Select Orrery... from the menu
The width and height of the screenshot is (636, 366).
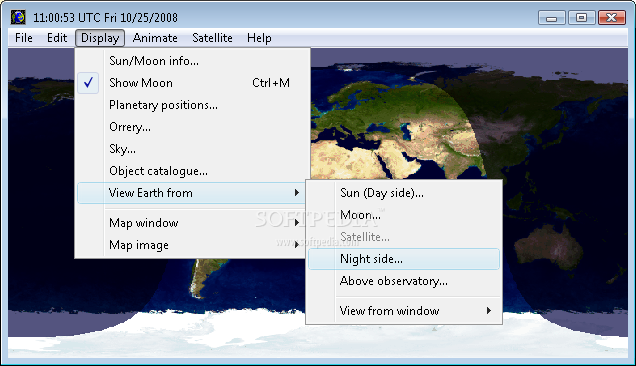tap(193, 127)
